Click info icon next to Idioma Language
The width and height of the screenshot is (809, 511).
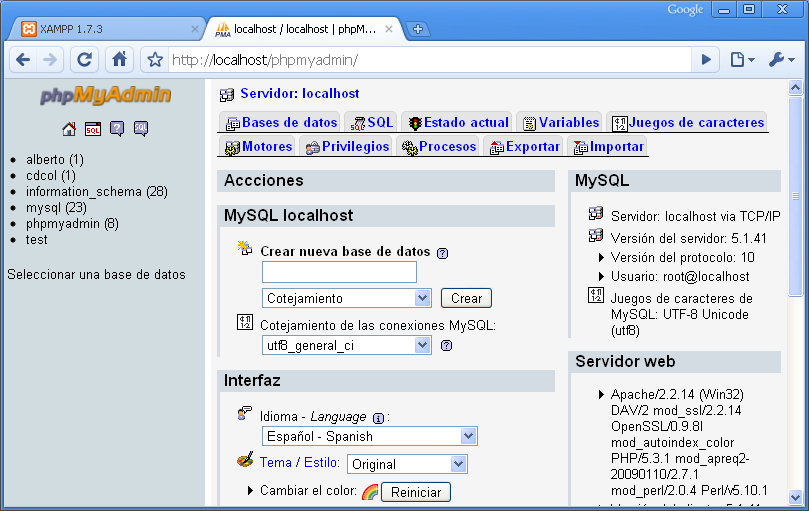click(378, 418)
